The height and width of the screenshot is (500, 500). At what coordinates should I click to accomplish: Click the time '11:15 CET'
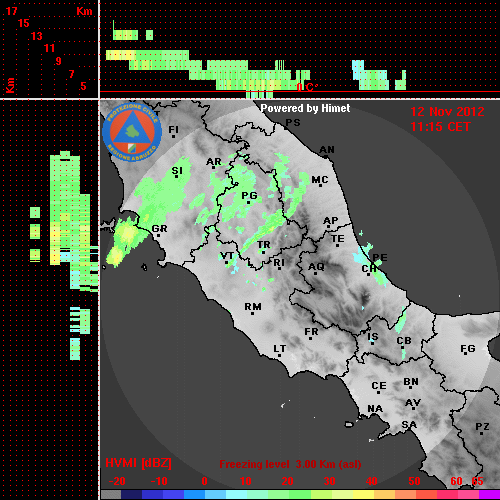pos(440,127)
